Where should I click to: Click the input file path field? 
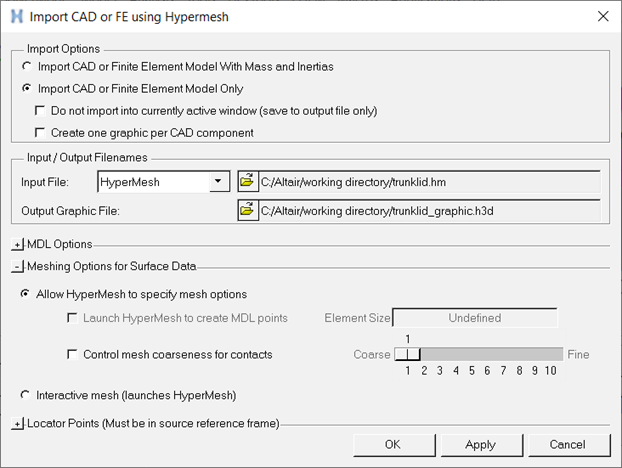428,182
